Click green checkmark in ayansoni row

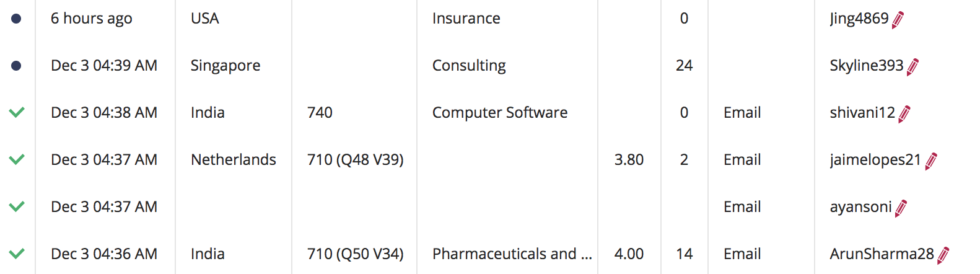click(x=17, y=206)
